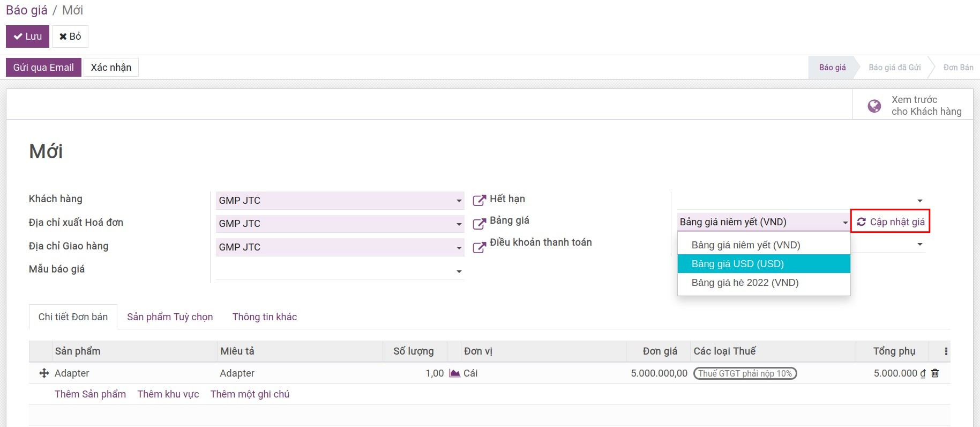The image size is (980, 427).
Task: Click Xác nhận to confirm quotation
Action: 111,67
